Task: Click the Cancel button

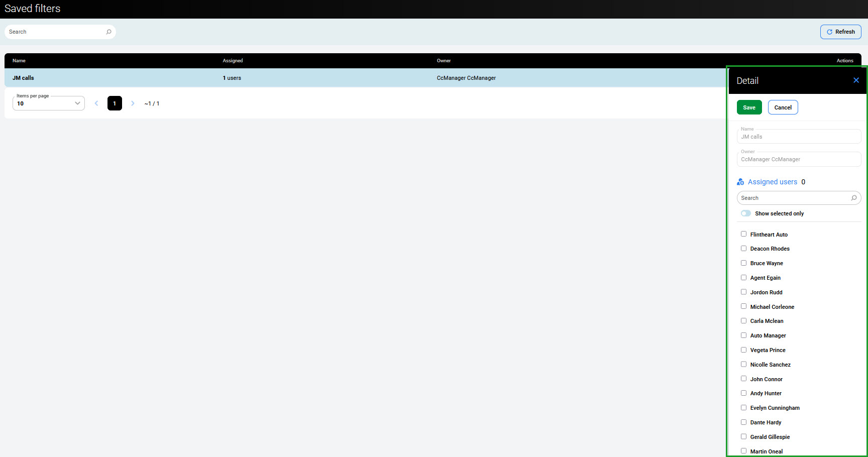Action: point(783,107)
